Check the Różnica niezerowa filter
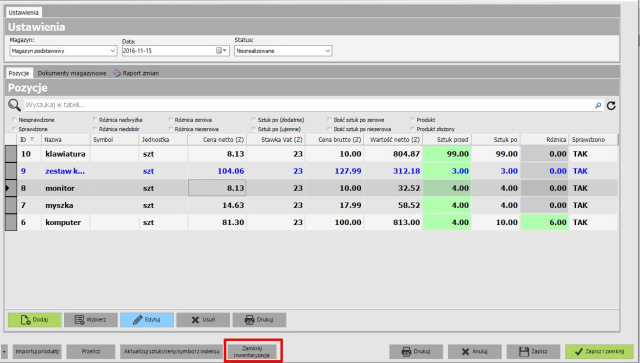Screen dimensions: 640x363 [171, 129]
